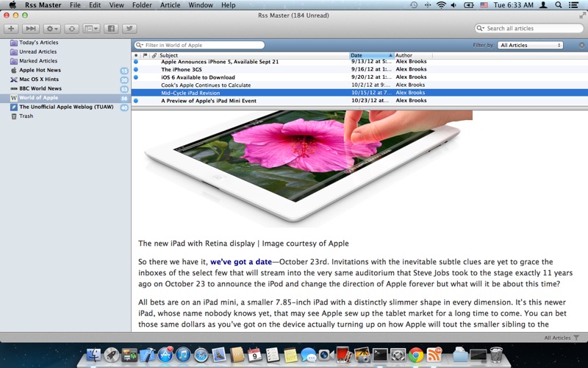Click the refresh feeds button
This screenshot has width=588, height=368.
pos(71,29)
